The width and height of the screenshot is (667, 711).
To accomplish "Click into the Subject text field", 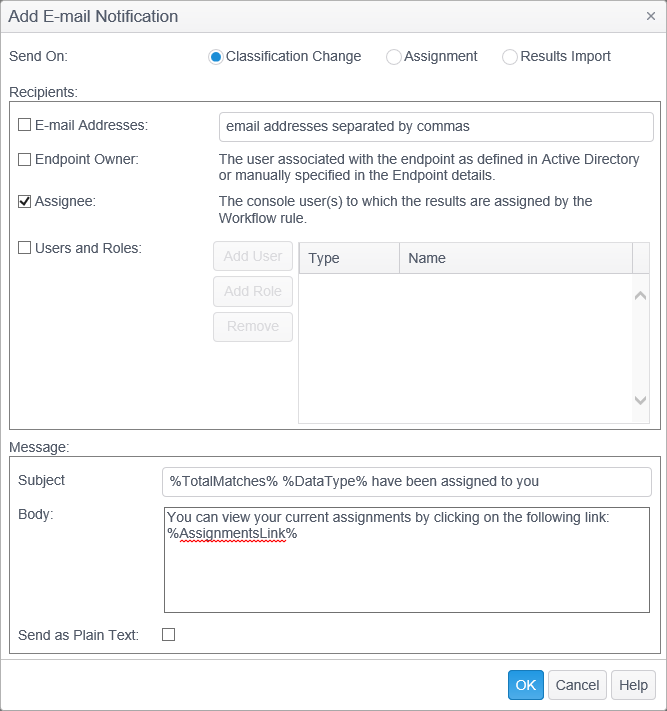I will click(406, 481).
